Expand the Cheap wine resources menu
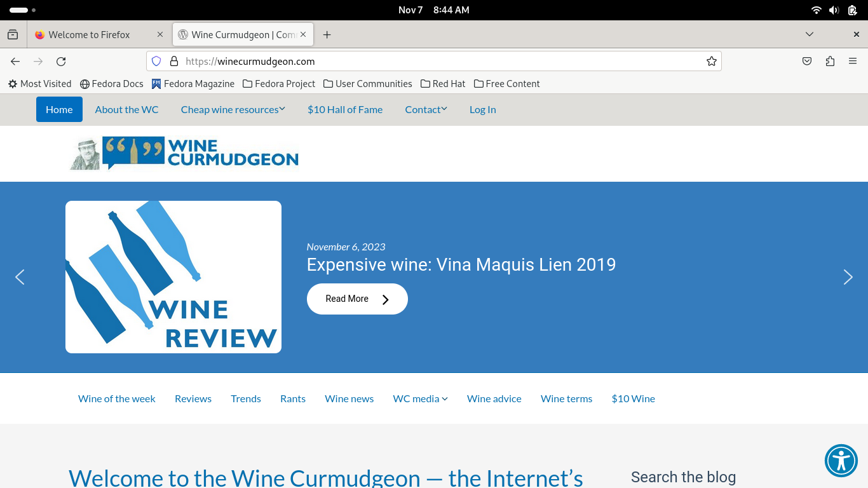The image size is (868, 488). click(233, 109)
